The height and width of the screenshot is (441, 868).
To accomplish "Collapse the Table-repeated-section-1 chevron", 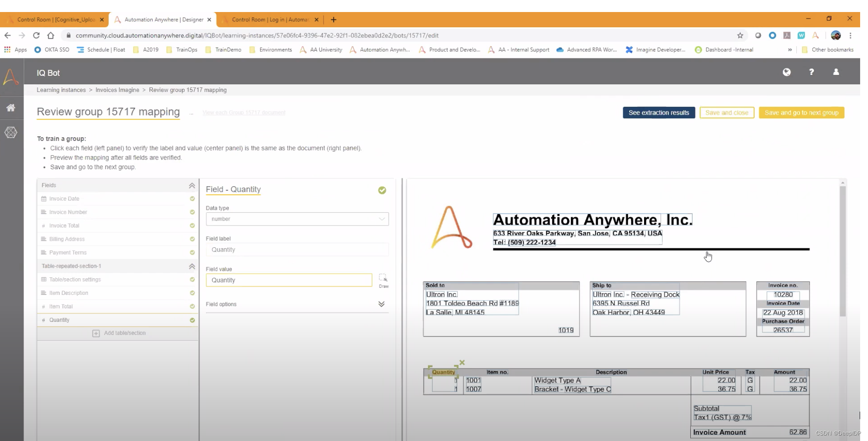I will pyautogui.click(x=192, y=266).
